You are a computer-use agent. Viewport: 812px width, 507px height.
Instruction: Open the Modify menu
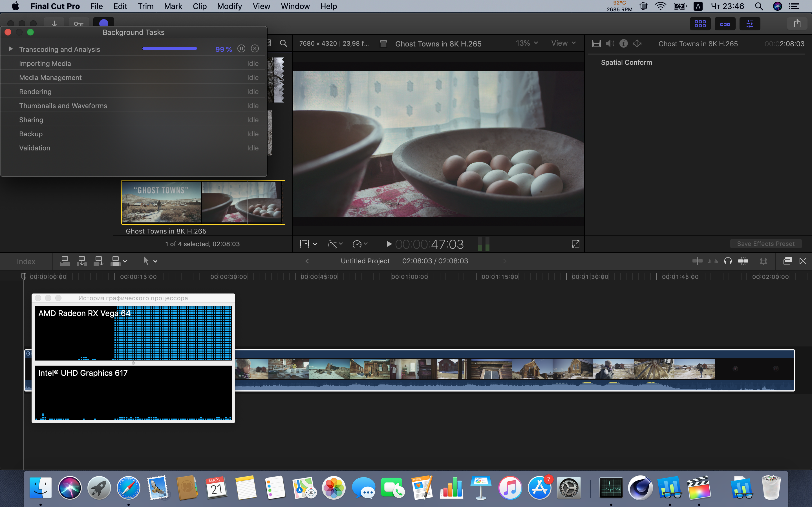[x=230, y=6]
